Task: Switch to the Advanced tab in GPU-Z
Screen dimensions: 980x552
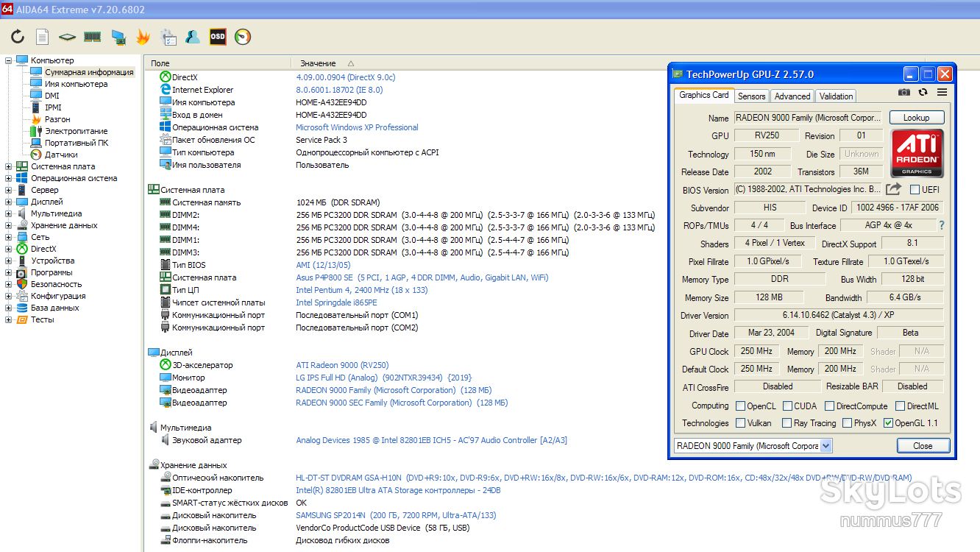Action: pyautogui.click(x=792, y=96)
